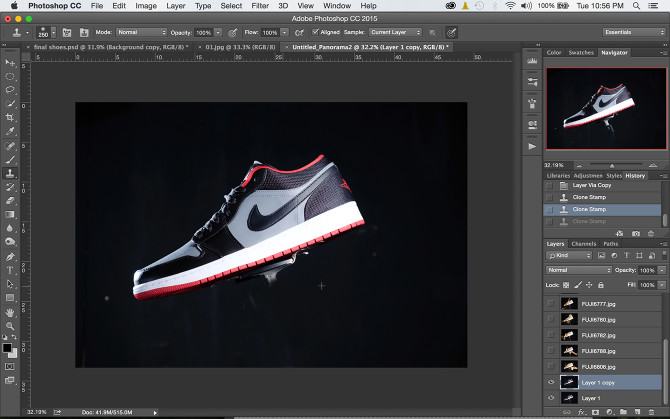Hide the Layer 1 copy layer
The width and height of the screenshot is (670, 419).
(551, 383)
